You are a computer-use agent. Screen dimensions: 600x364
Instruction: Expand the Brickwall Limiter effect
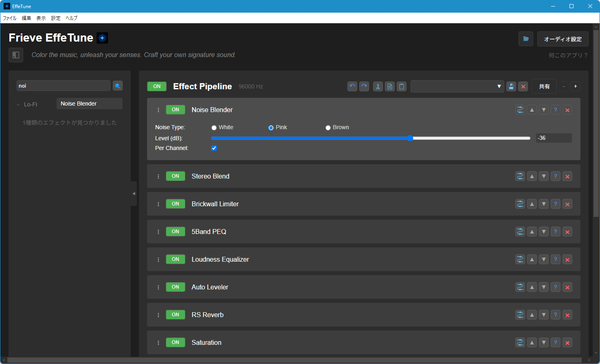click(215, 204)
